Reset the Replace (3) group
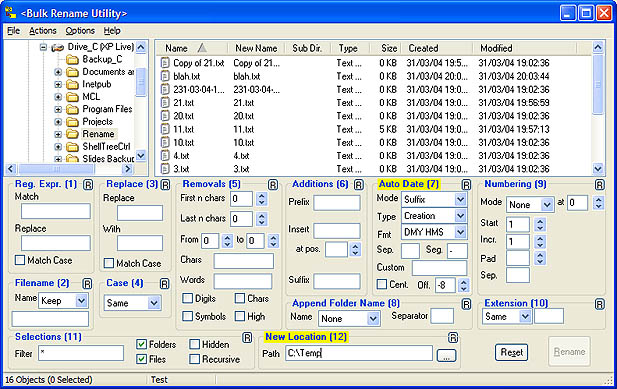The height and width of the screenshot is (389, 617). (x=165, y=184)
